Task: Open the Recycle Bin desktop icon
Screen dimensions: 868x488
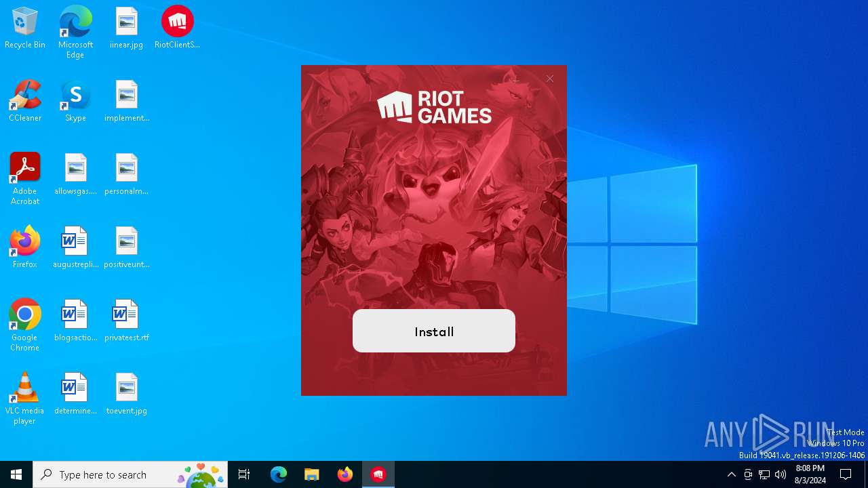Action: (25, 28)
